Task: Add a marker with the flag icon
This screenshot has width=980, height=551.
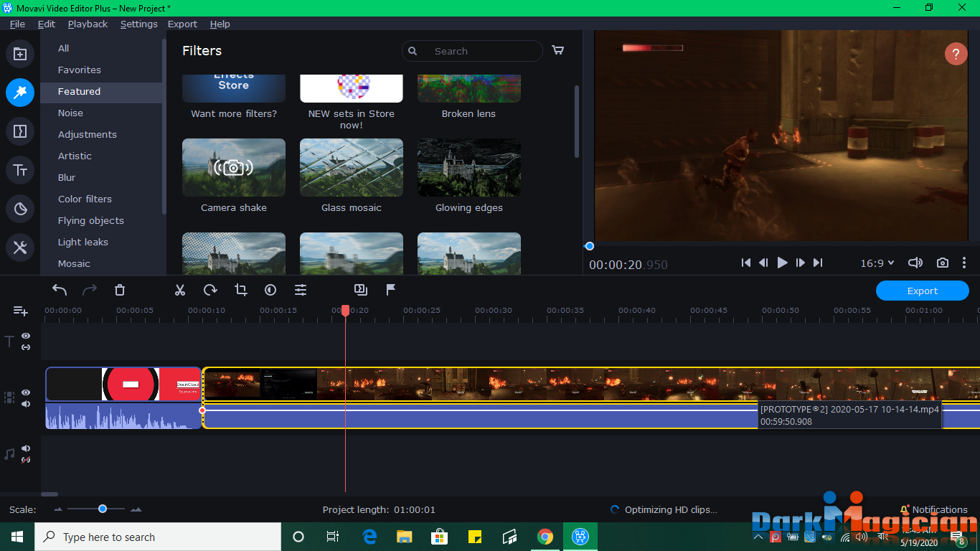Action: click(391, 290)
